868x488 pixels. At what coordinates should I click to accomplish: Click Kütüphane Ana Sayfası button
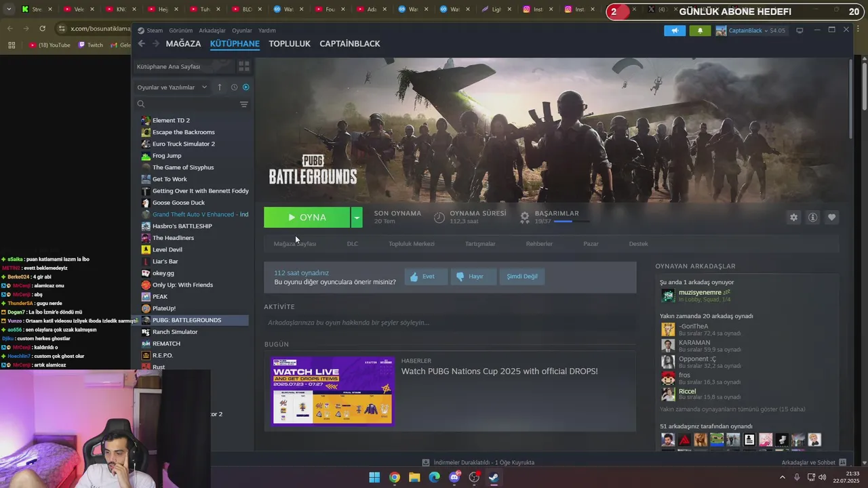[183, 66]
